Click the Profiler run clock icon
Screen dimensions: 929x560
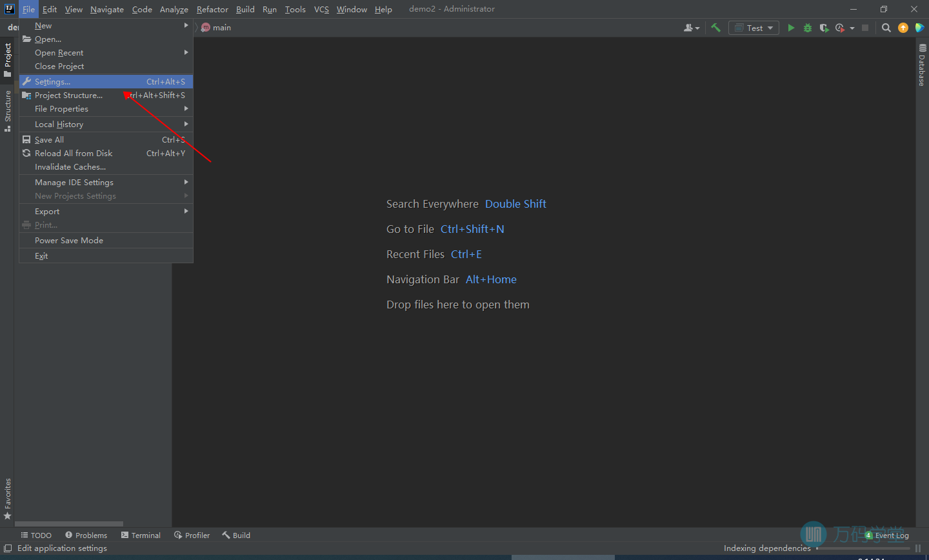coord(839,28)
